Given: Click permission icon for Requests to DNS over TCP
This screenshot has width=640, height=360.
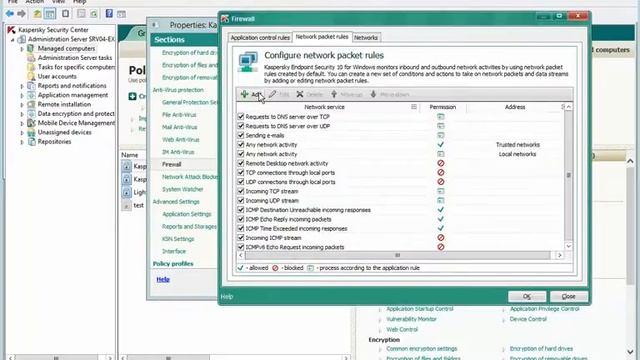Looking at the screenshot, I should (x=440, y=117).
